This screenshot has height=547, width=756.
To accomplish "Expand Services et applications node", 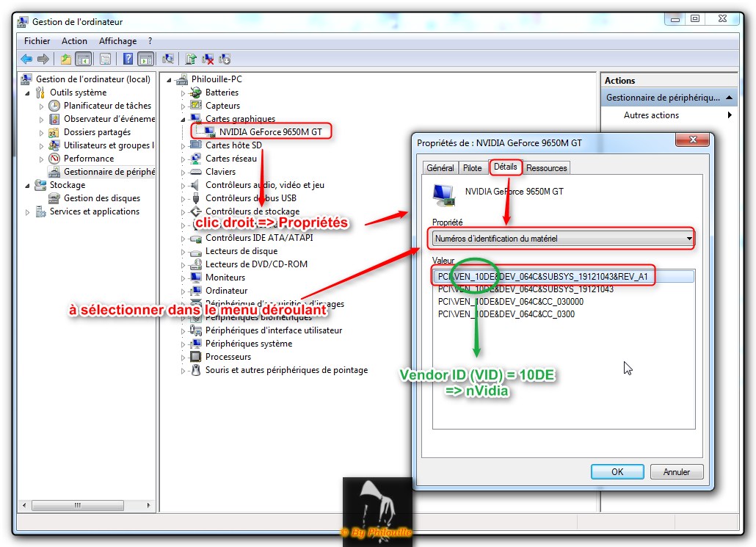I will point(27,211).
